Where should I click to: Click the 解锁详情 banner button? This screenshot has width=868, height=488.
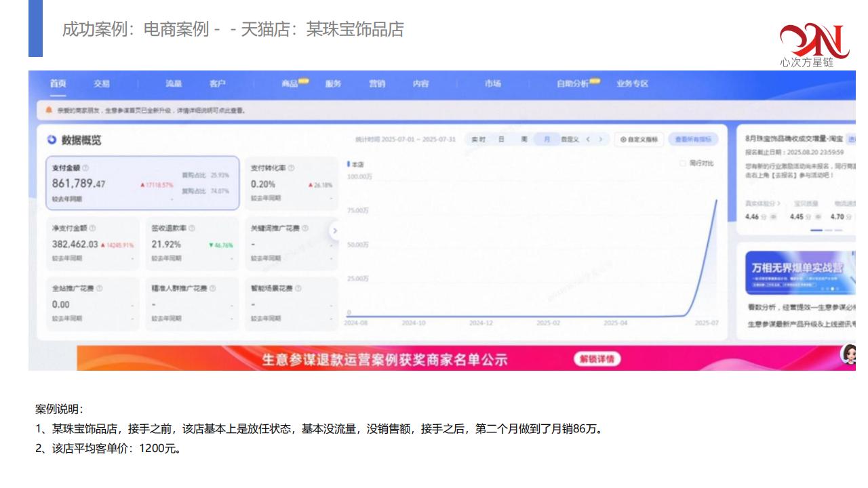(x=597, y=359)
